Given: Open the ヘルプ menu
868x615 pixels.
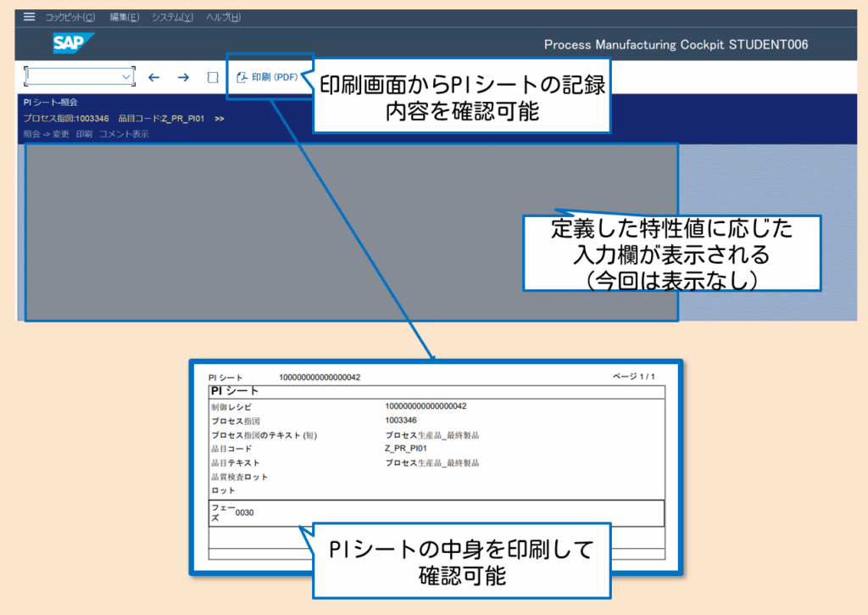Looking at the screenshot, I should coord(223,17).
